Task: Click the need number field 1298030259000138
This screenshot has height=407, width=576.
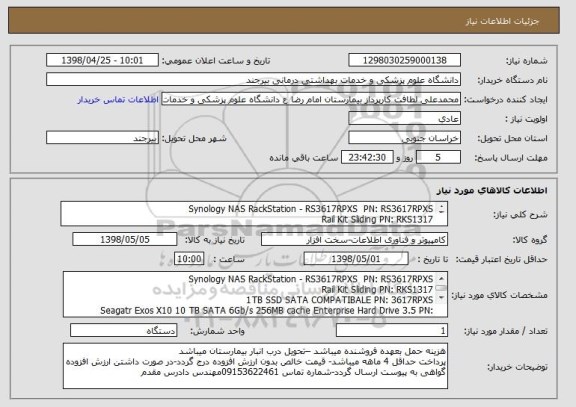Action: [404, 60]
